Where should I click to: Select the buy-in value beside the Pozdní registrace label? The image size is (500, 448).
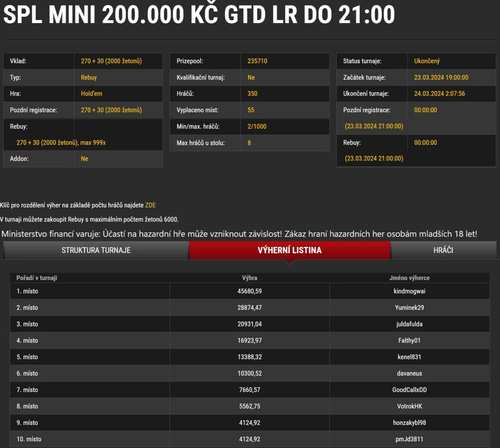(111, 110)
